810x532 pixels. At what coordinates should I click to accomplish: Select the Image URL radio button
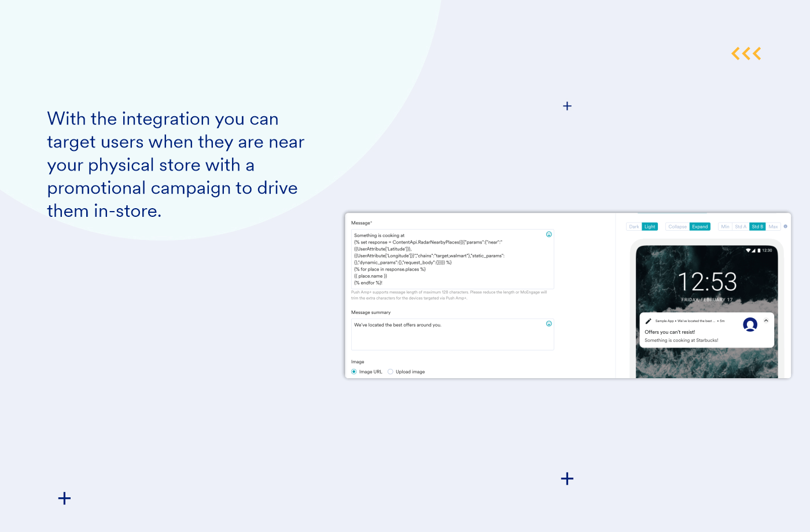click(354, 372)
